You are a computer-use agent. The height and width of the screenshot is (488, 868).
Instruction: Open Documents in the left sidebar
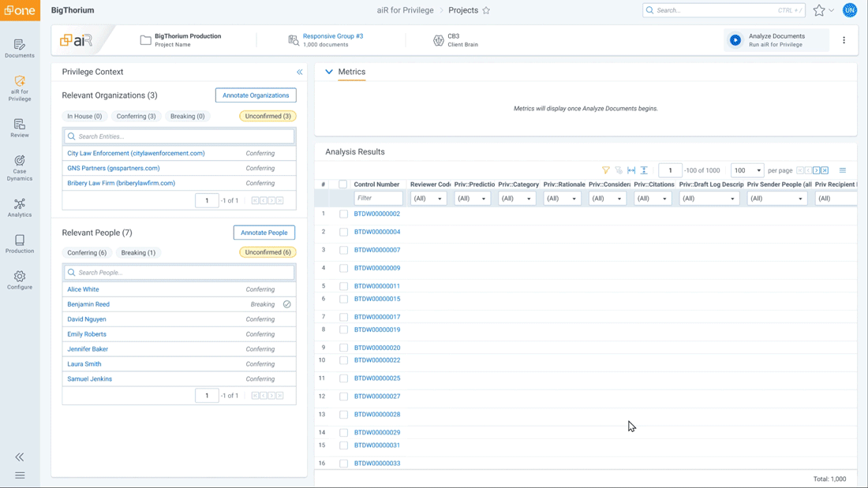(x=19, y=48)
